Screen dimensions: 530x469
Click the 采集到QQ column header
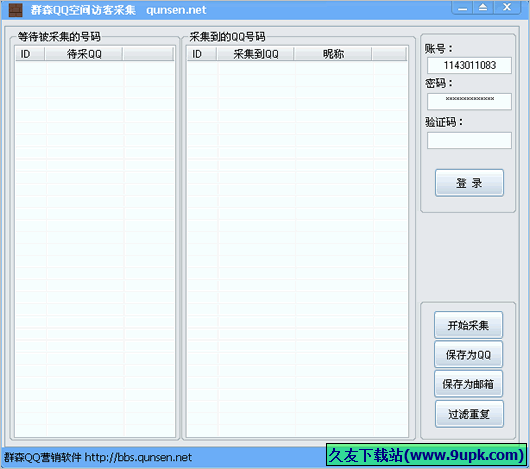[x=255, y=54]
